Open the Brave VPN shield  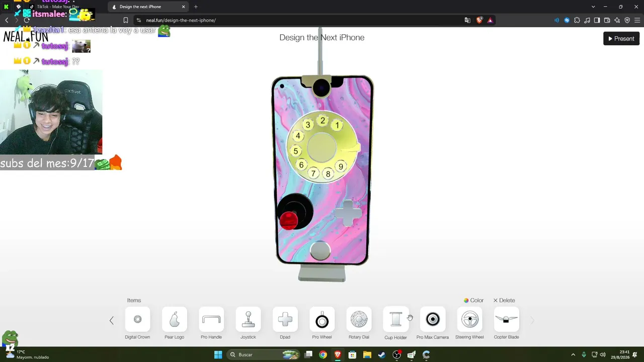(x=627, y=20)
